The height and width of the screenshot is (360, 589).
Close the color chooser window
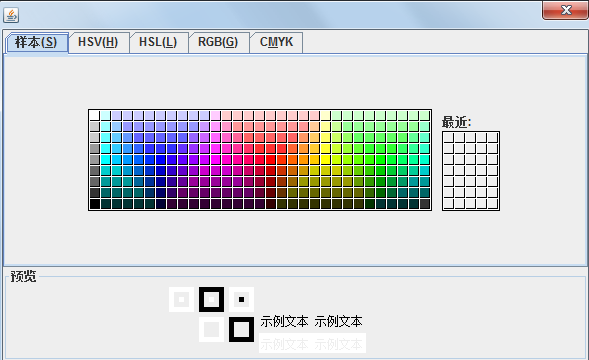click(565, 10)
